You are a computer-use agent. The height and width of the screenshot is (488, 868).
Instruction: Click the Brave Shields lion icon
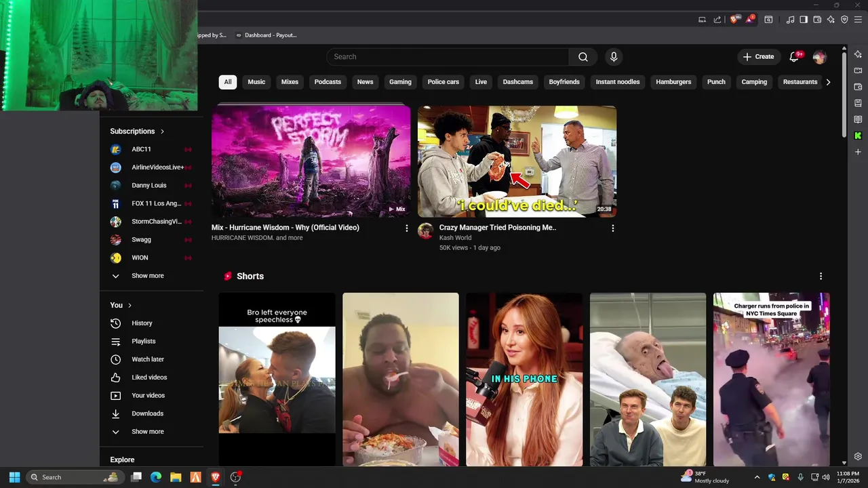pyautogui.click(x=733, y=20)
